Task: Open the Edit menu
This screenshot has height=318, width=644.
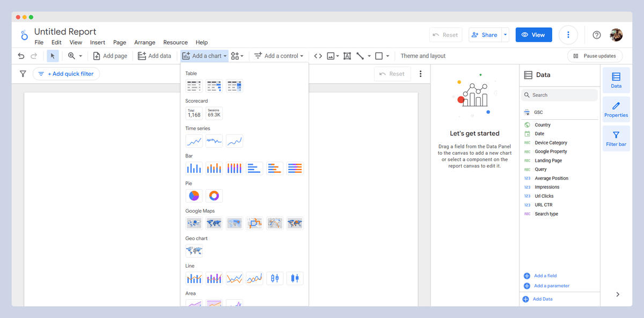Action: coord(56,42)
